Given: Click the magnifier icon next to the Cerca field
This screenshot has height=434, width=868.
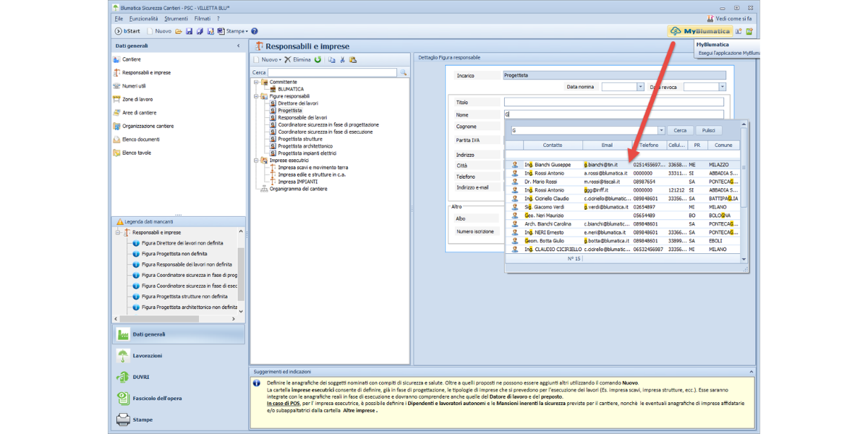Looking at the screenshot, I should coord(404,73).
